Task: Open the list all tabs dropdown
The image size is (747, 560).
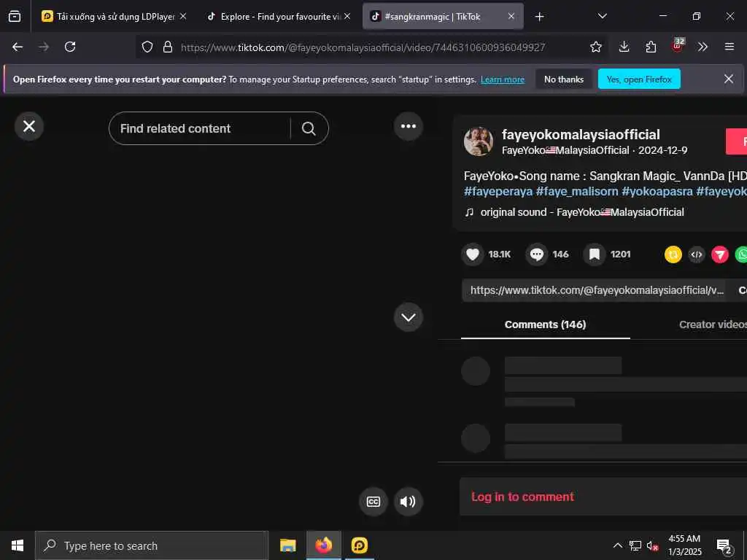Action: pyautogui.click(x=603, y=16)
